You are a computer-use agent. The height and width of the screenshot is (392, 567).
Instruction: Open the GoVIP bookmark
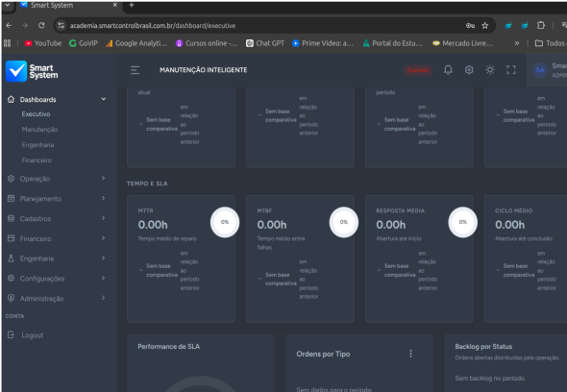pyautogui.click(x=84, y=43)
